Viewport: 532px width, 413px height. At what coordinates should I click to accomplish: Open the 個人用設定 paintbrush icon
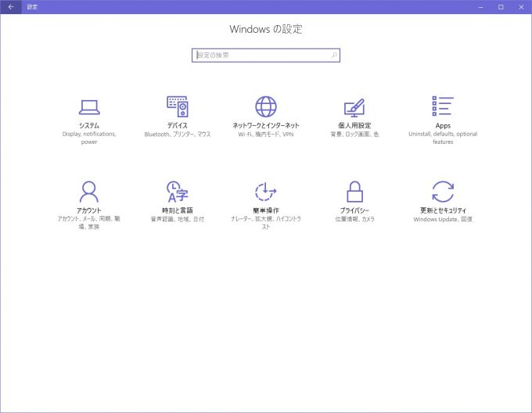click(x=354, y=108)
